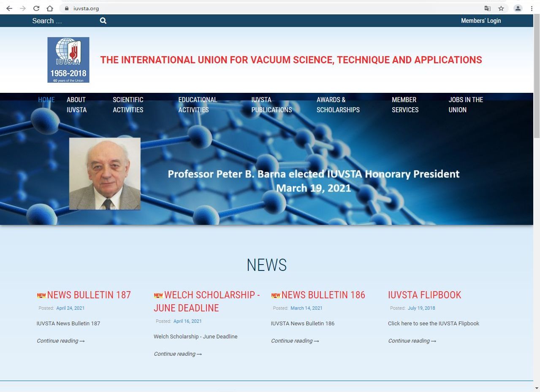Focus the site Search field
Image resolution: width=540 pixels, height=392 pixels.
(63, 21)
